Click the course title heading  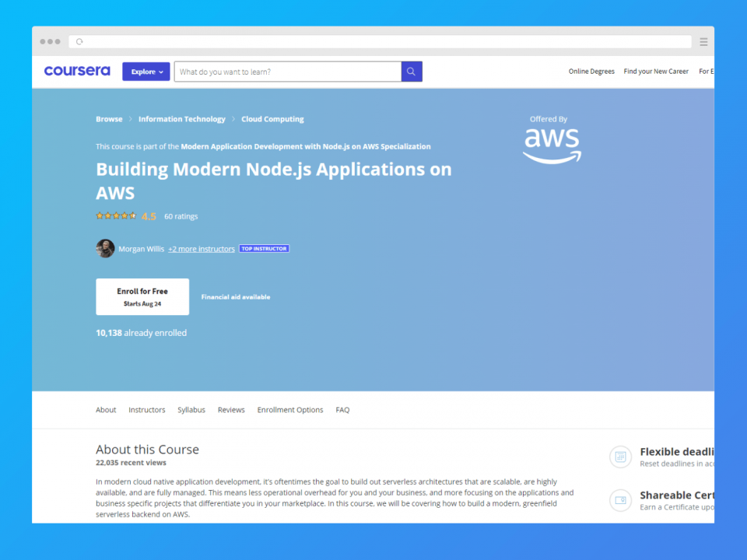(x=273, y=181)
